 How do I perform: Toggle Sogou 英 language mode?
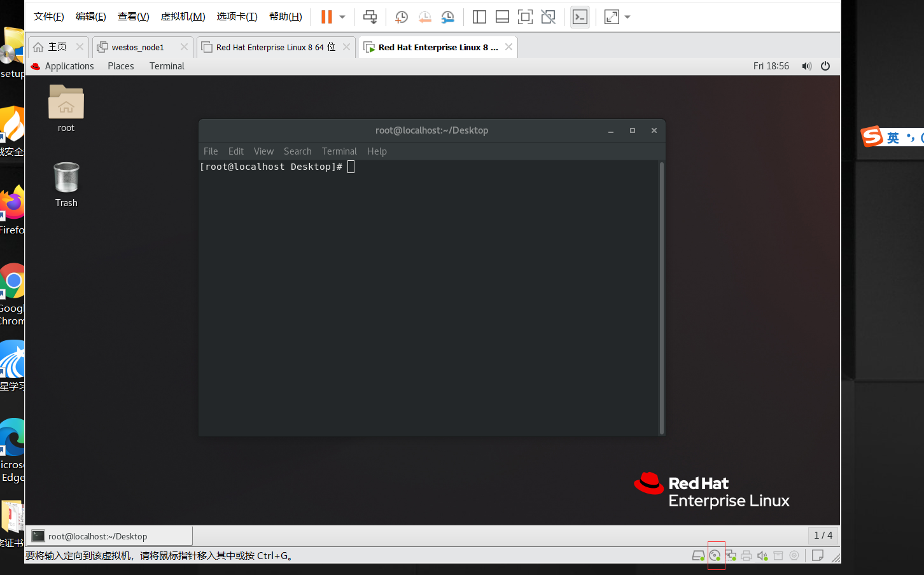point(893,138)
